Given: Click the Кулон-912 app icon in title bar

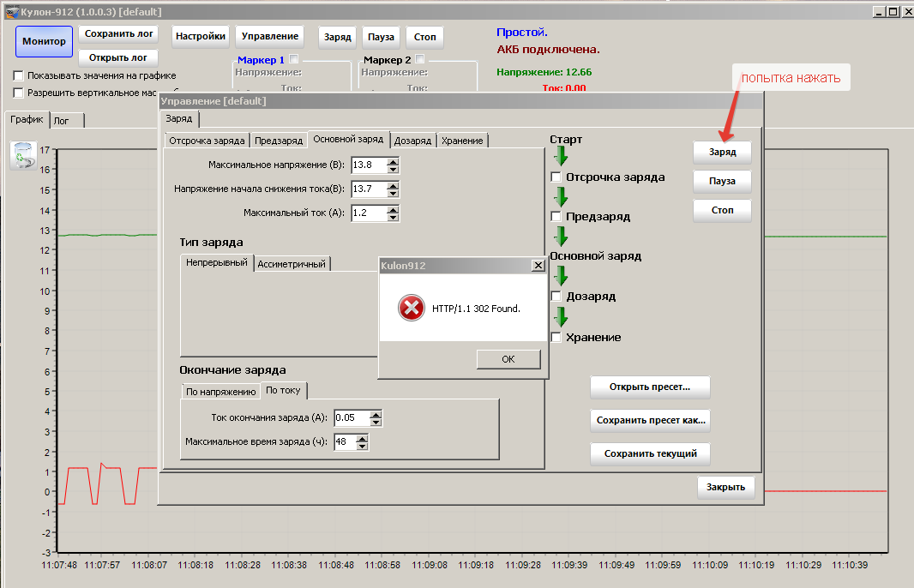Looking at the screenshot, I should pos(11,12).
